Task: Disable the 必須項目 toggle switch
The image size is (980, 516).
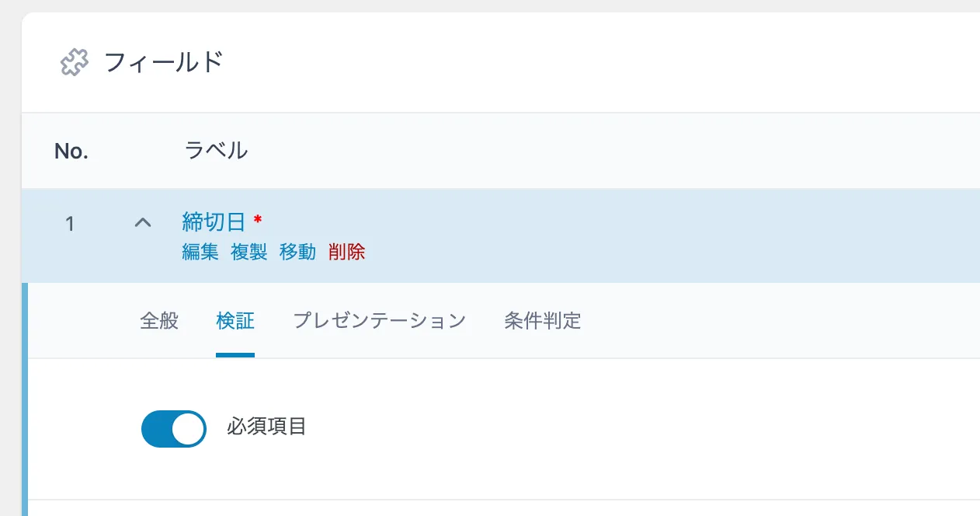Action: click(173, 428)
